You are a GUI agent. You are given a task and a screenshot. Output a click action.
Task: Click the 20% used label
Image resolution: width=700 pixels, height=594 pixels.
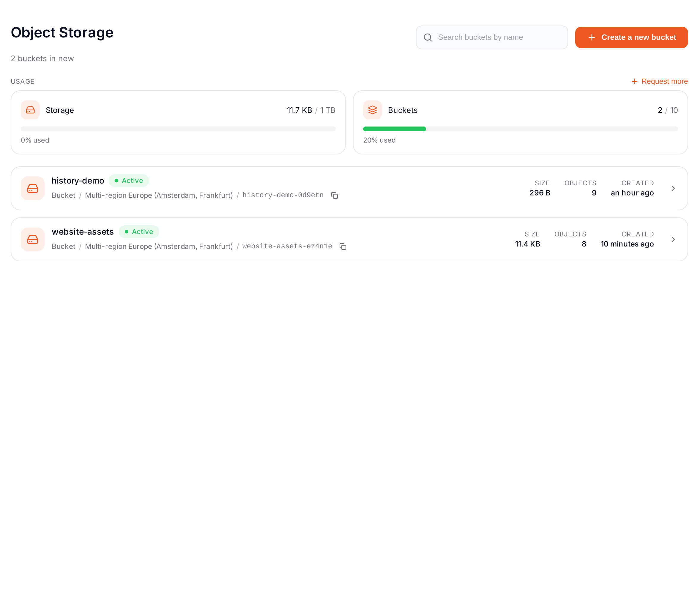(x=379, y=140)
